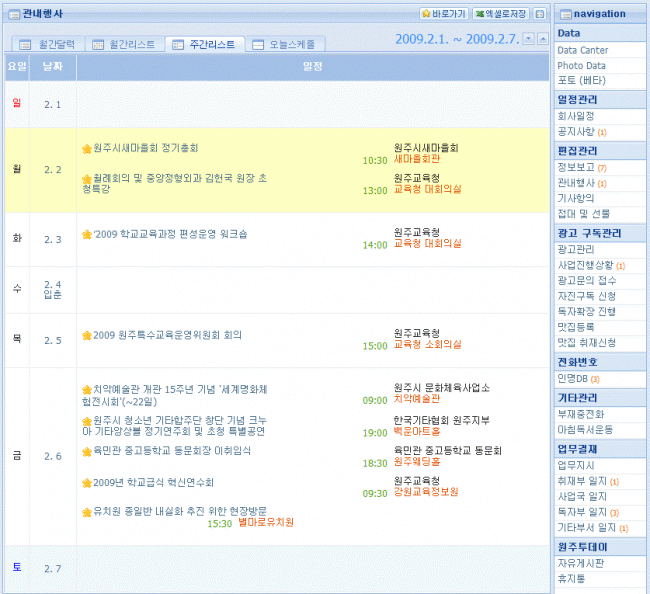Viewport: 650px width, 594px height.
Task: Open the 인명DB link under 전화번호
Action: click(x=574, y=379)
